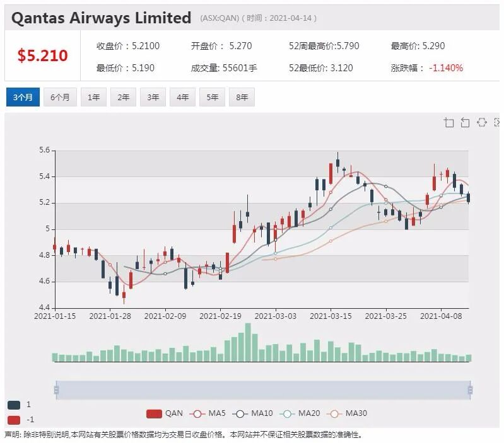
Task: Click the 声明 disclaimer text
Action: [184, 435]
